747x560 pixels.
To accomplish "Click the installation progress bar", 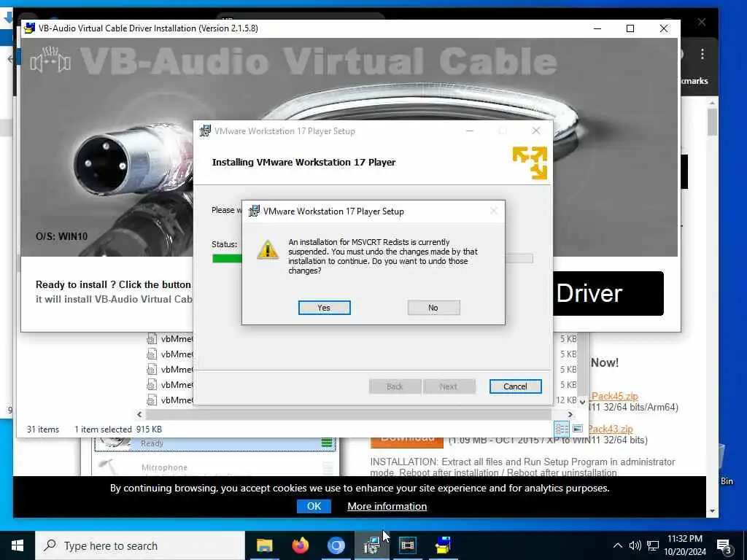I will point(373,259).
